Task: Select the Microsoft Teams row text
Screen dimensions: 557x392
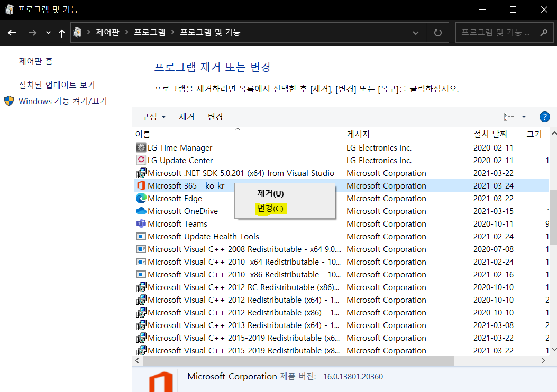Action: 177,224
